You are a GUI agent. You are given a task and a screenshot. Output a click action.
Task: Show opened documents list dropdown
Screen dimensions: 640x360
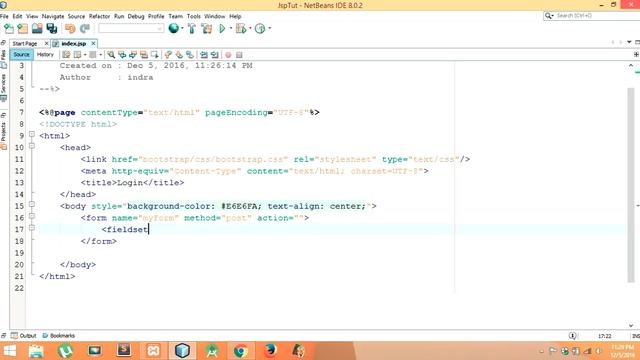pyautogui.click(x=629, y=42)
